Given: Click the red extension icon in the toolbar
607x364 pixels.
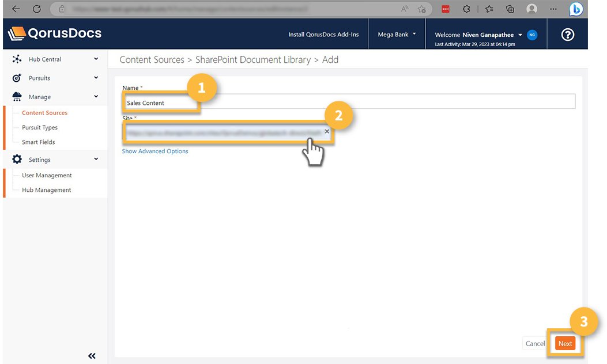Looking at the screenshot, I should point(446,9).
